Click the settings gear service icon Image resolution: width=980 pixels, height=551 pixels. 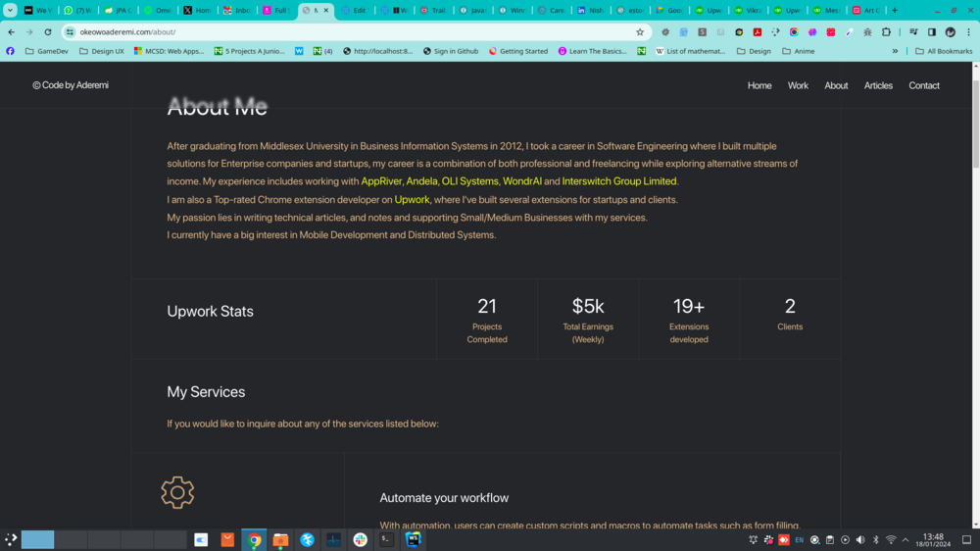177,492
